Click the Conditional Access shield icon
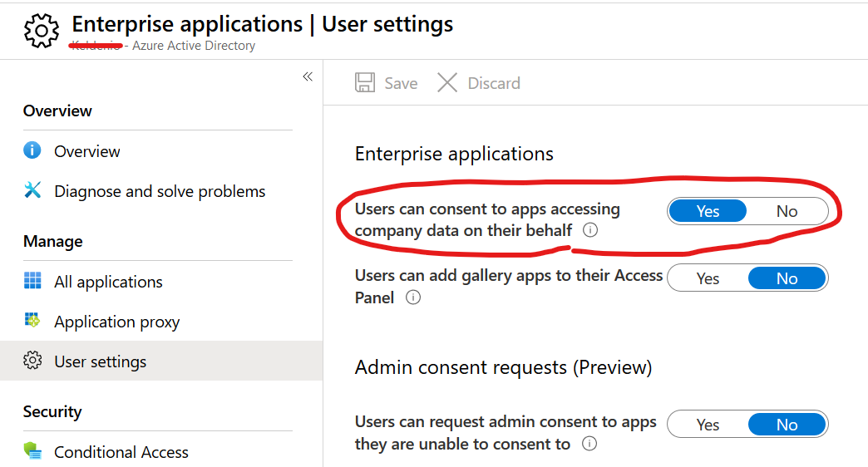 click(x=32, y=452)
